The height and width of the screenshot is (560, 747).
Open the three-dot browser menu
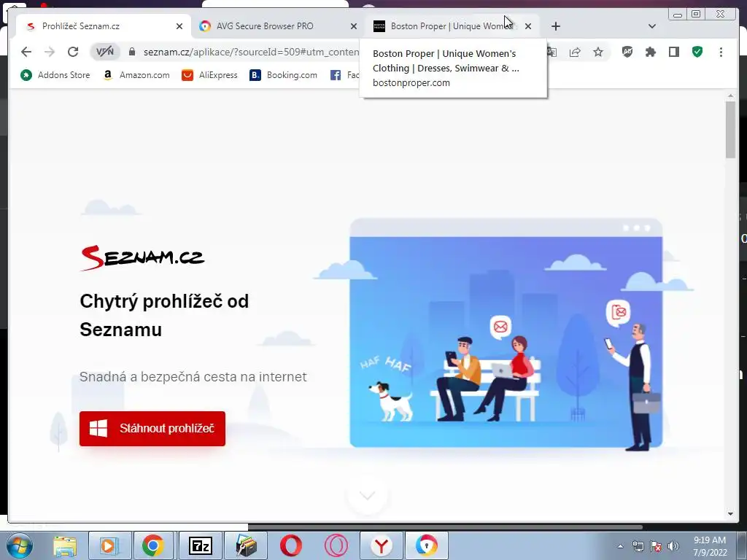click(721, 52)
